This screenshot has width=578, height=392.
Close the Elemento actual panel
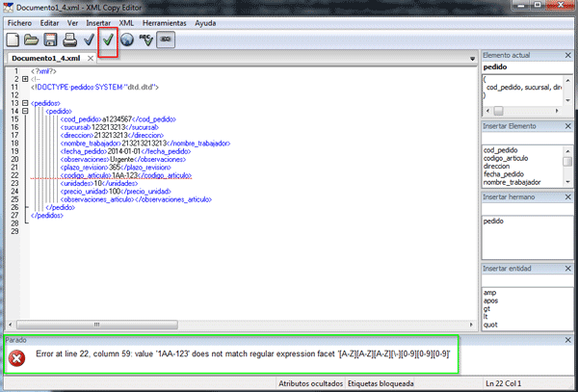coord(568,56)
